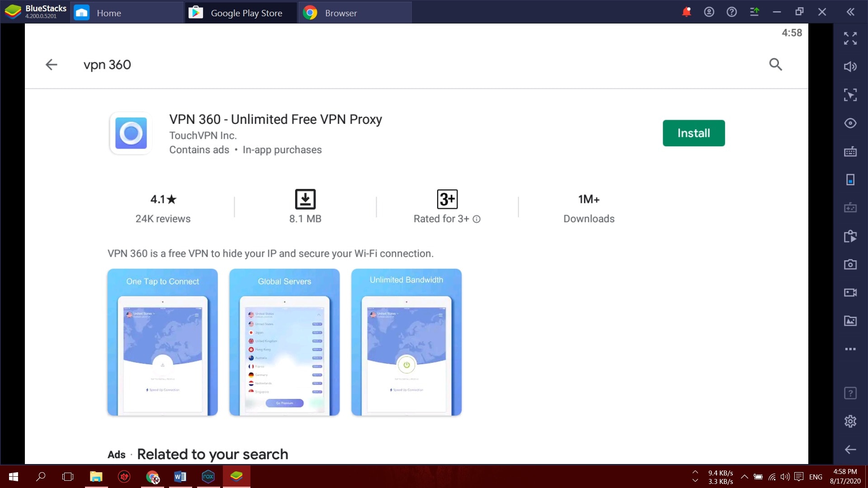868x488 pixels.
Task: Open the search bar in Play Store
Action: click(776, 64)
